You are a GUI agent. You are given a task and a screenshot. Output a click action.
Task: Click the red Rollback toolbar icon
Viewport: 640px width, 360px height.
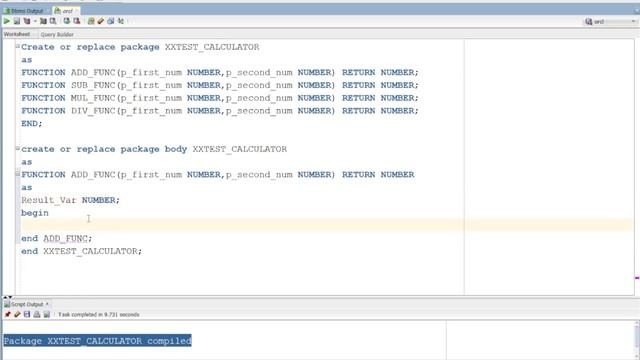(77, 21)
